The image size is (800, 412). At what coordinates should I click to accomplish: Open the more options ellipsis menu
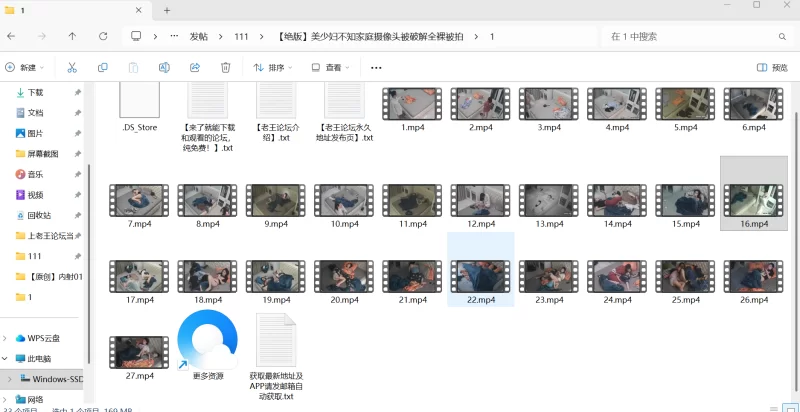pos(376,68)
